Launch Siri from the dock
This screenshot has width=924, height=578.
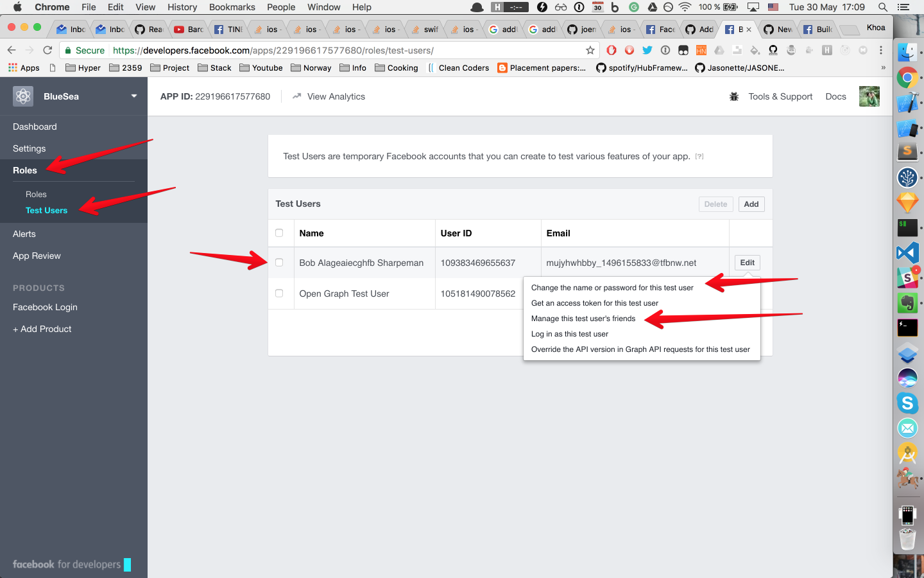907,378
